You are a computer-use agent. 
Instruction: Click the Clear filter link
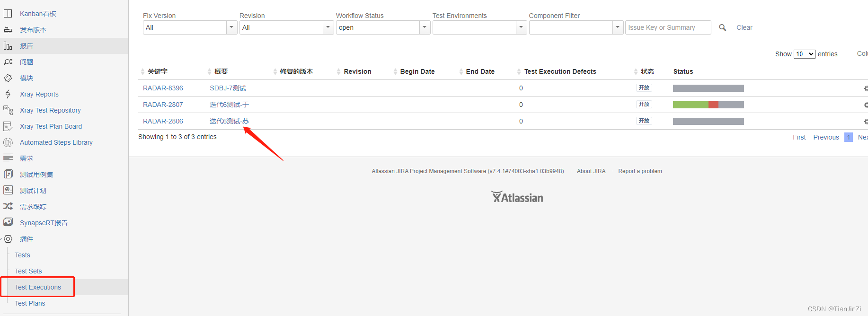[x=744, y=27]
